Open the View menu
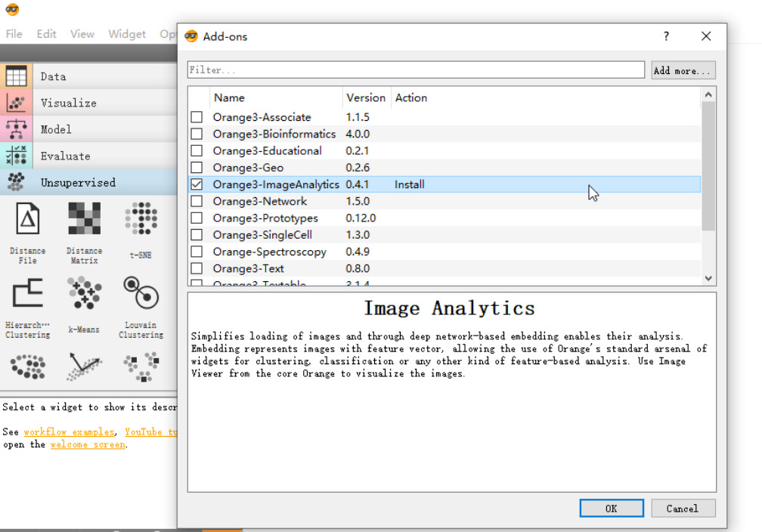Viewport: 762px width, 532px height. 82,34
